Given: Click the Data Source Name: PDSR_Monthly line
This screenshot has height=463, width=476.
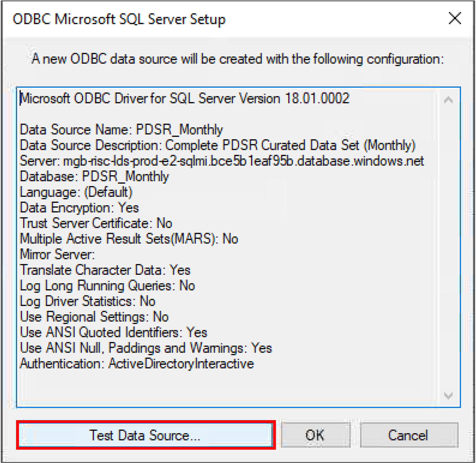Looking at the screenshot, I should click(x=121, y=130).
